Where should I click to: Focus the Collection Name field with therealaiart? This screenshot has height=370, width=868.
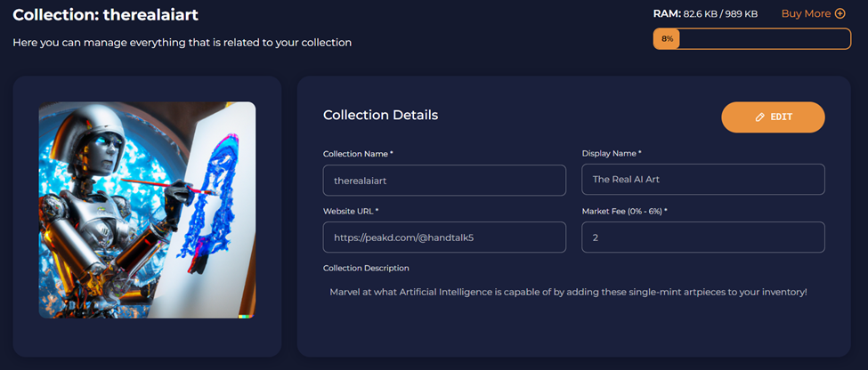point(444,180)
